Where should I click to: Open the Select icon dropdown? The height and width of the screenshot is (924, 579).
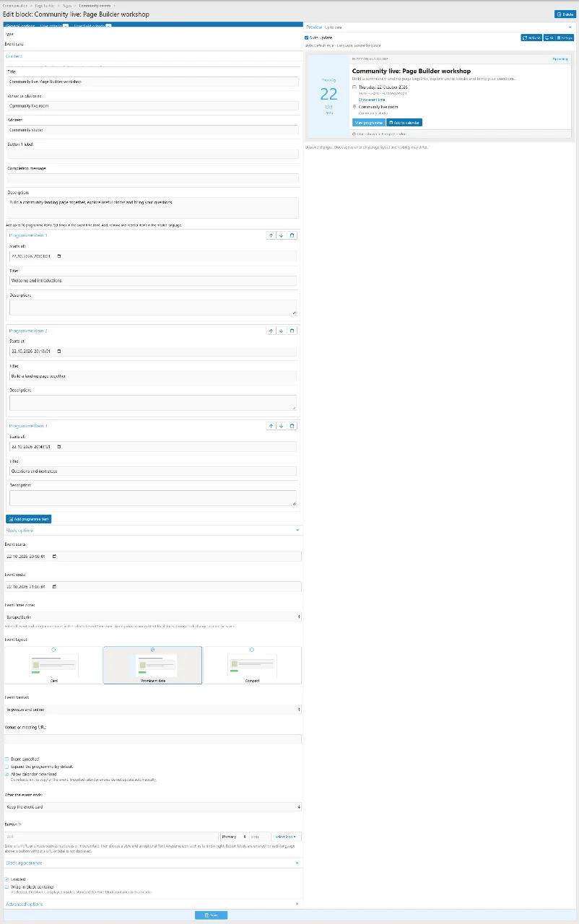[x=286, y=837]
